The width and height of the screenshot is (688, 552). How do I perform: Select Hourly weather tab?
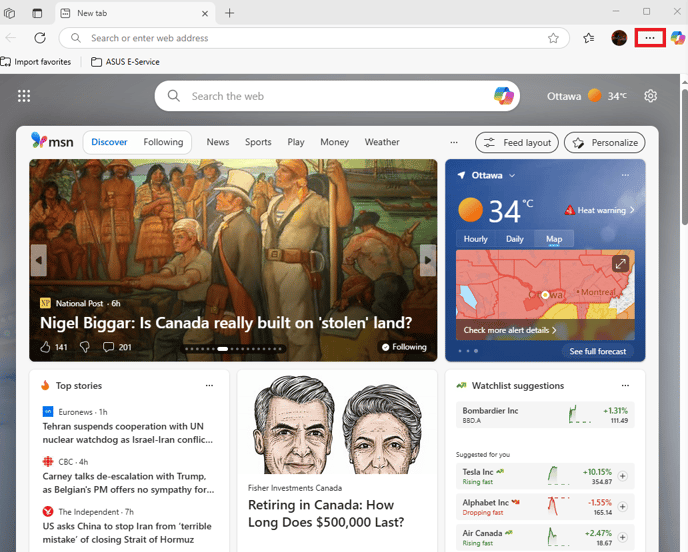(476, 239)
